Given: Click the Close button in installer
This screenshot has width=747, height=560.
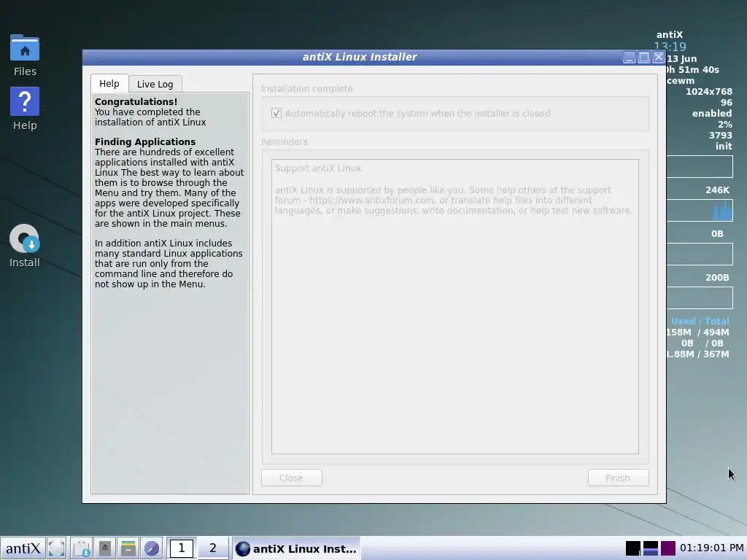Looking at the screenshot, I should point(292,478).
